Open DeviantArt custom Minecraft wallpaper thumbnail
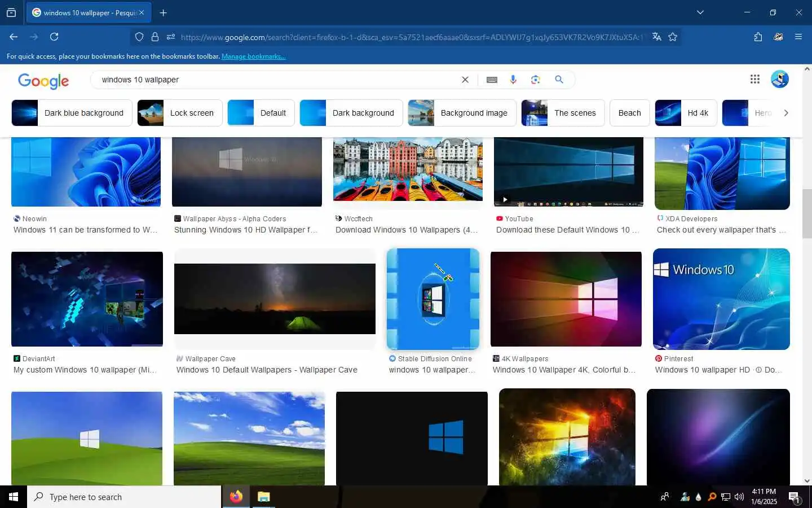 pos(87,299)
